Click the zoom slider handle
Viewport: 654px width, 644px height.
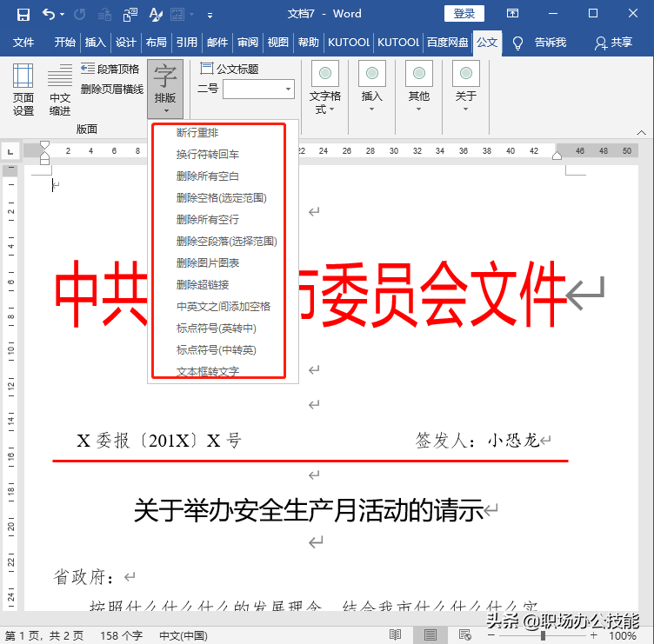click(543, 635)
